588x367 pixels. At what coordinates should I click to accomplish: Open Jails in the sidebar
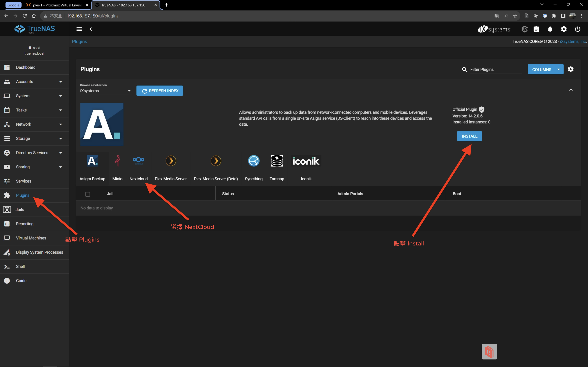click(20, 210)
